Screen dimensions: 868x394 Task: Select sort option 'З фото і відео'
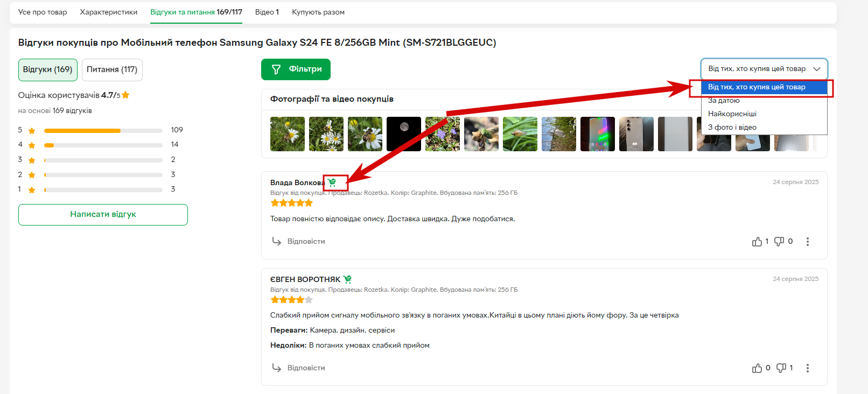pos(764,127)
